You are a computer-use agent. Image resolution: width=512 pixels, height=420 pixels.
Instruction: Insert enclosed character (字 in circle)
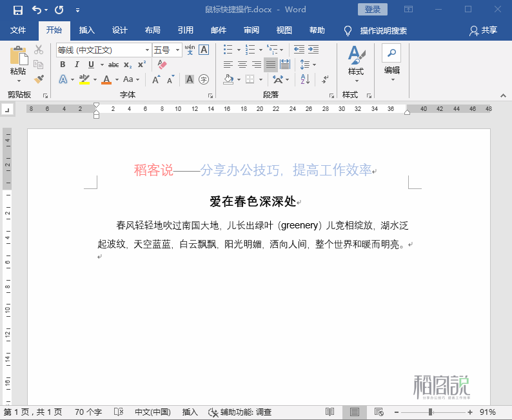[x=204, y=79]
